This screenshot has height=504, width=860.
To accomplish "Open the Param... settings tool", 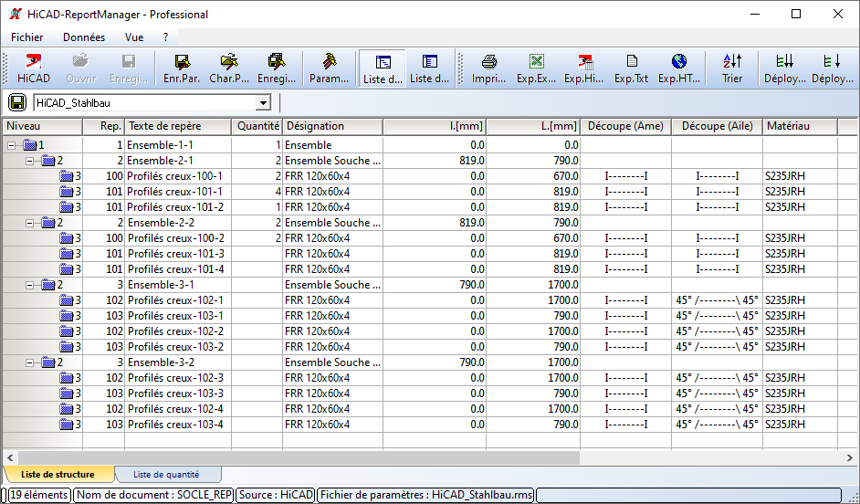I will pos(329,68).
